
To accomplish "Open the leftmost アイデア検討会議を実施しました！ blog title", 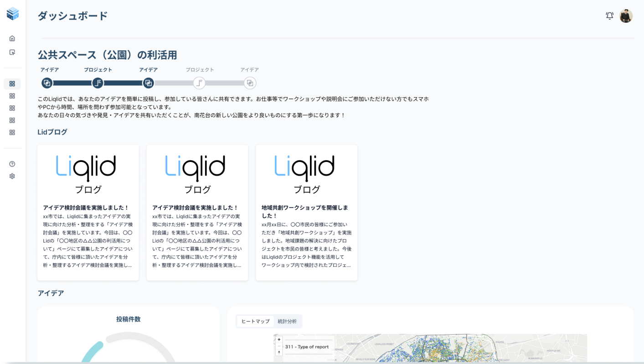I will point(86,208).
